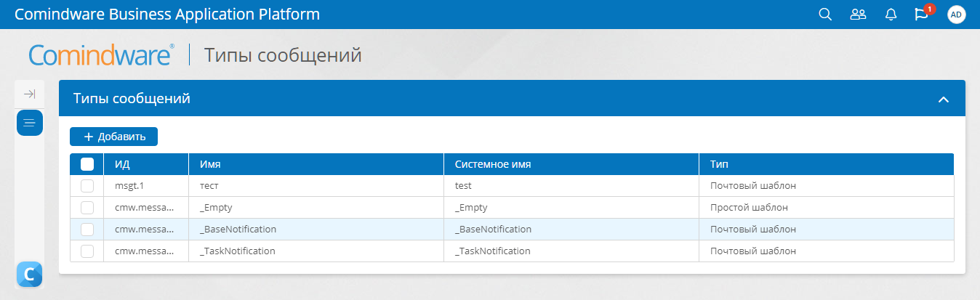
Task: Click the blue C app icon
Action: [29, 275]
